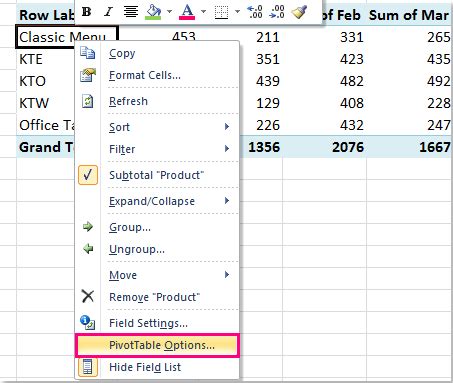The width and height of the screenshot is (453, 383).
Task: Select Subtotal "Product" menu entry
Action: [x=157, y=175]
